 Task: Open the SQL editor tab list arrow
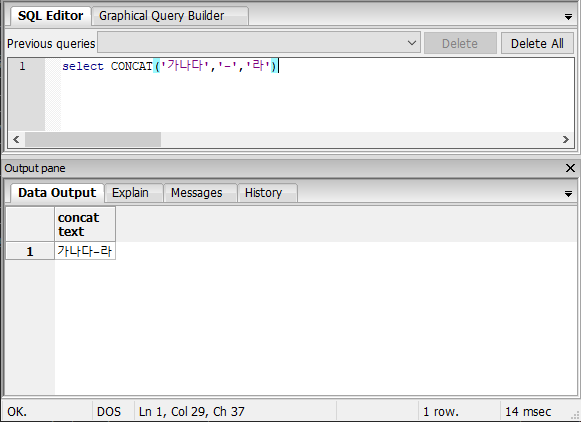(568, 17)
